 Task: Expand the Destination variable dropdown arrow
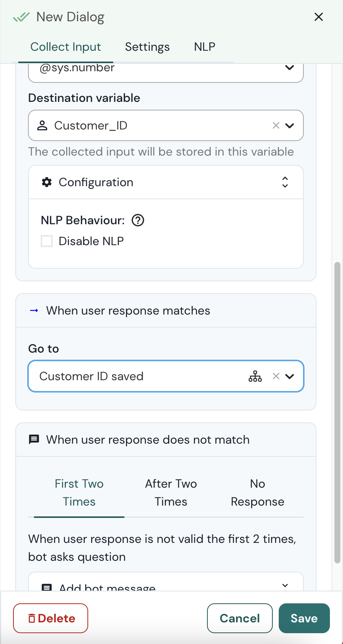[290, 126]
